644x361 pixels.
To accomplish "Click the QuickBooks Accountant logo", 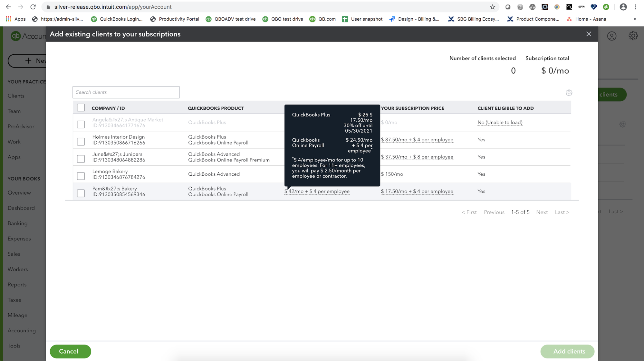I will coord(28,36).
